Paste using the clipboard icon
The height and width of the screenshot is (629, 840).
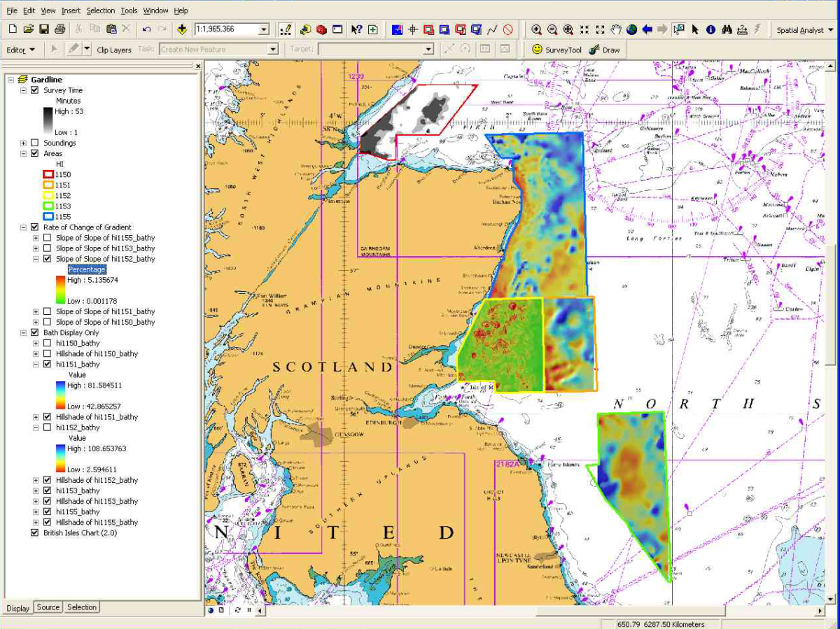point(111,29)
